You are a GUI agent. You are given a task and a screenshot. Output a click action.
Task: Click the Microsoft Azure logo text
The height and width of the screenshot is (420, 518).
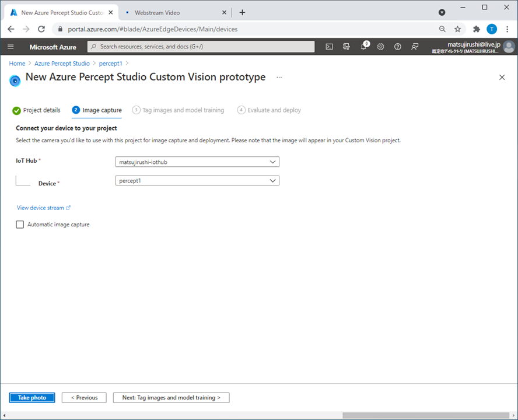pos(53,47)
